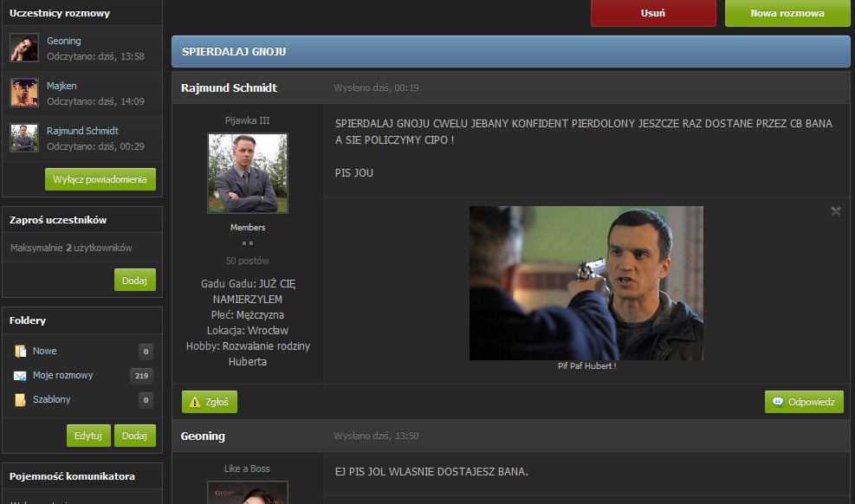
Task: Click Wyłącz powiadomienia button
Action: tap(100, 179)
